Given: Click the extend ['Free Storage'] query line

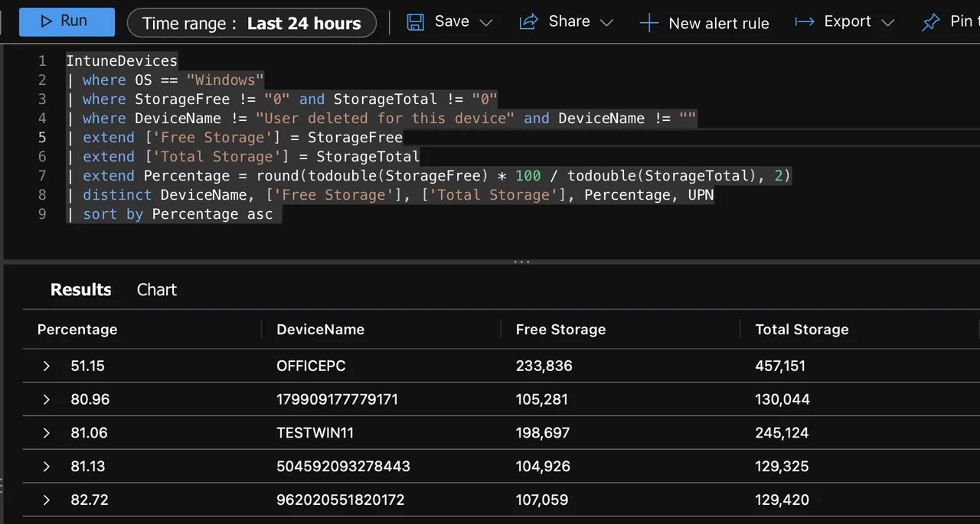Looking at the screenshot, I should [x=234, y=137].
